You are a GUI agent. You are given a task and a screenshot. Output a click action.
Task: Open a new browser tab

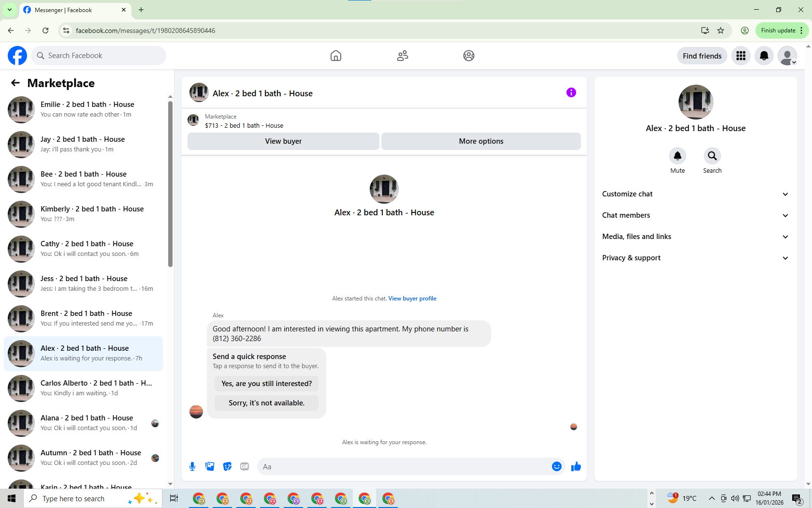pyautogui.click(x=141, y=10)
